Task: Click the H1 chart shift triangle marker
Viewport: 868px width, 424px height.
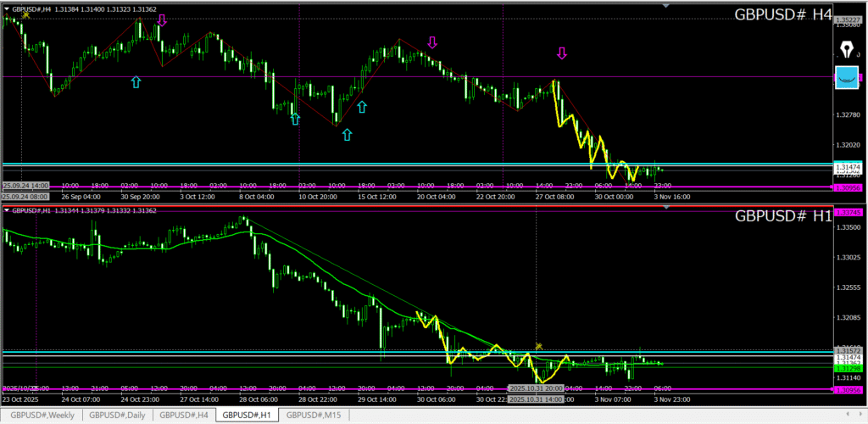Action: [x=665, y=208]
